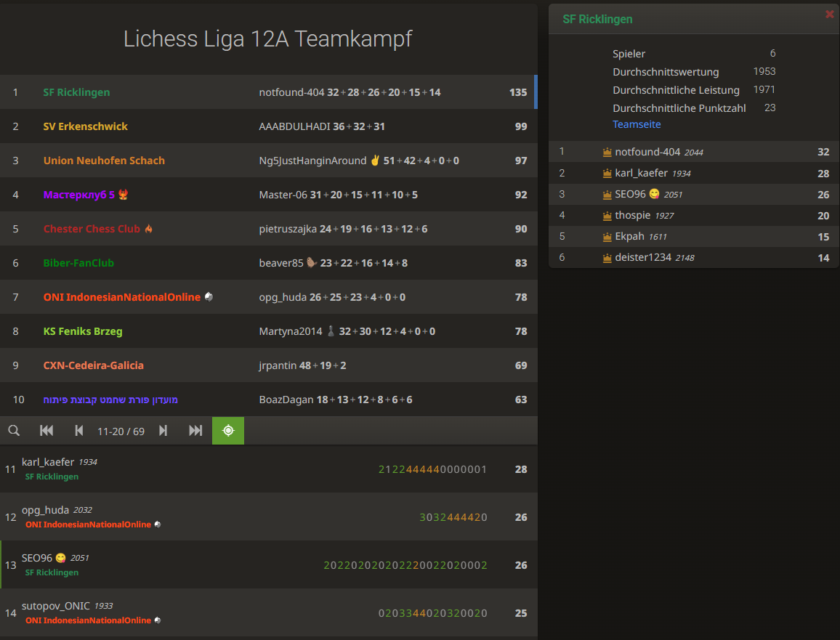This screenshot has height=640, width=840.
Task: Click notfound-404 in team panel list
Action: 647,152
